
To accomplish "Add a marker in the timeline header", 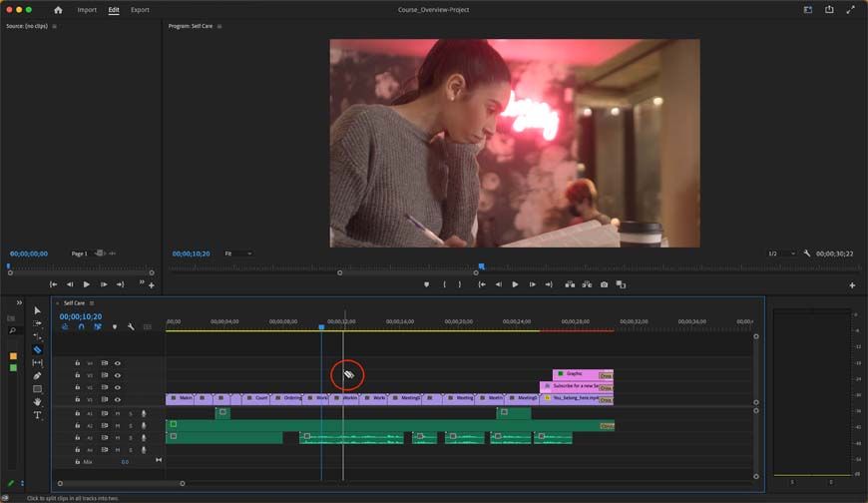I will [x=115, y=326].
